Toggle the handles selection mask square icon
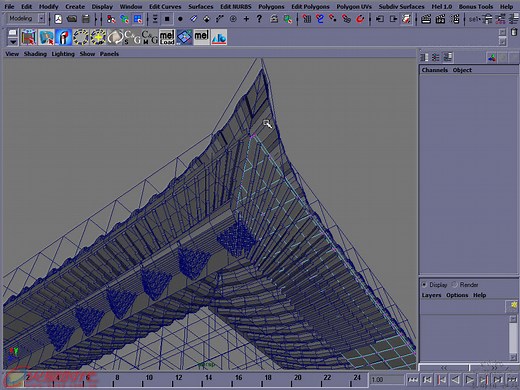This screenshot has width=520, height=390. [167, 19]
